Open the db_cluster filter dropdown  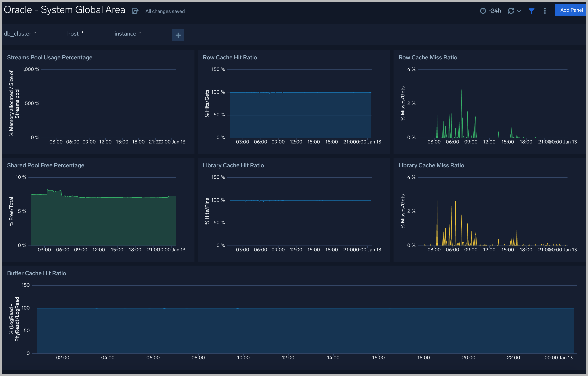click(x=45, y=34)
